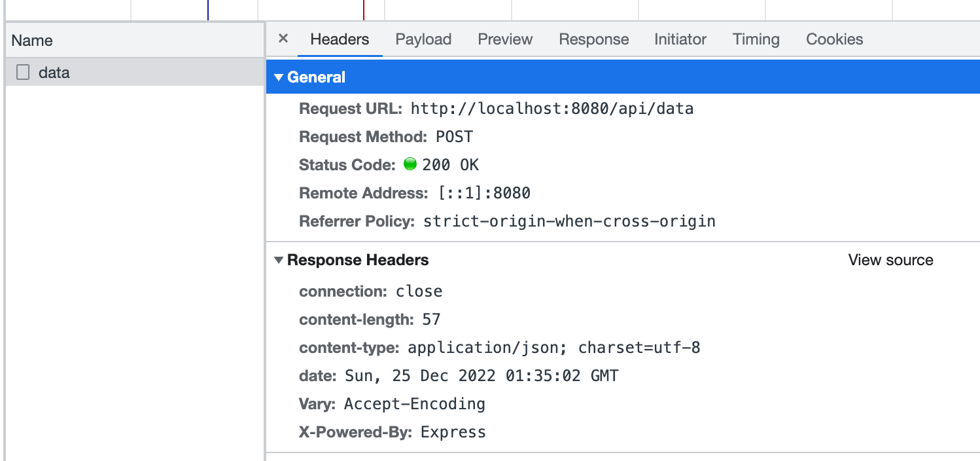
Task: Click the POST request method value
Action: (x=454, y=137)
